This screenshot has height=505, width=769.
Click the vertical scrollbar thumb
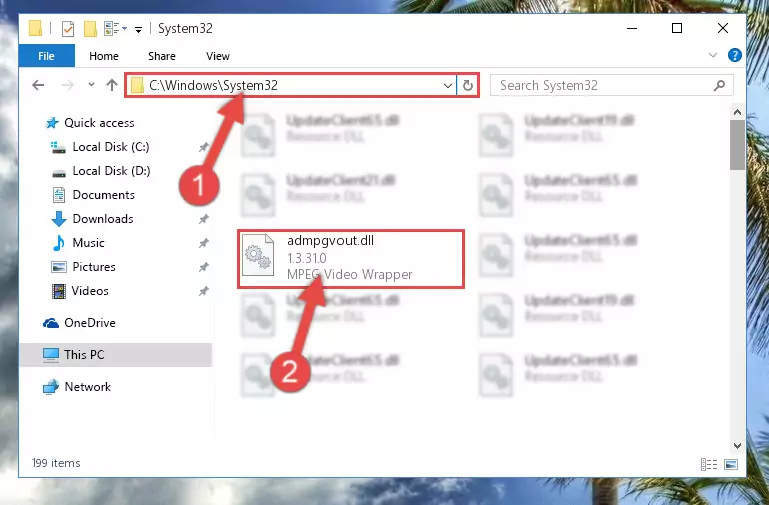[x=737, y=146]
